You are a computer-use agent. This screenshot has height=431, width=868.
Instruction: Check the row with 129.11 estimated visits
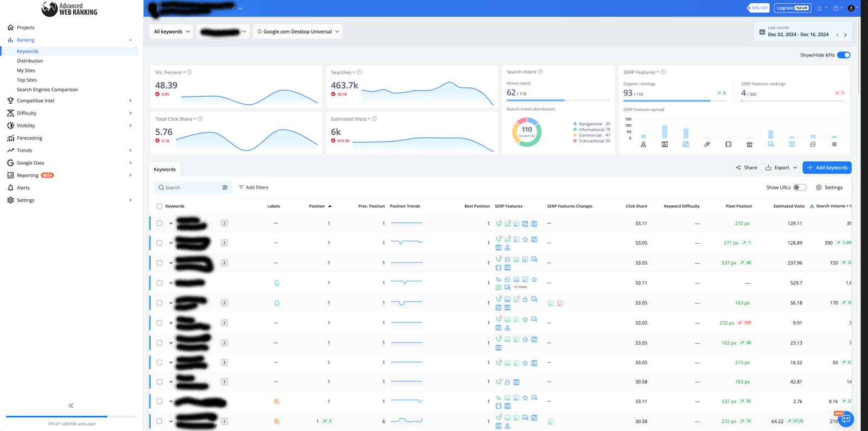coord(159,223)
